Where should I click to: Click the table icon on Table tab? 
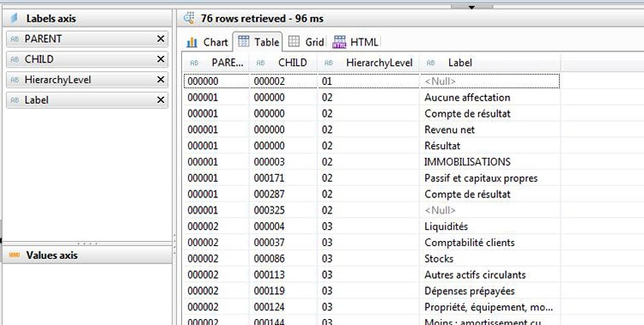point(244,41)
